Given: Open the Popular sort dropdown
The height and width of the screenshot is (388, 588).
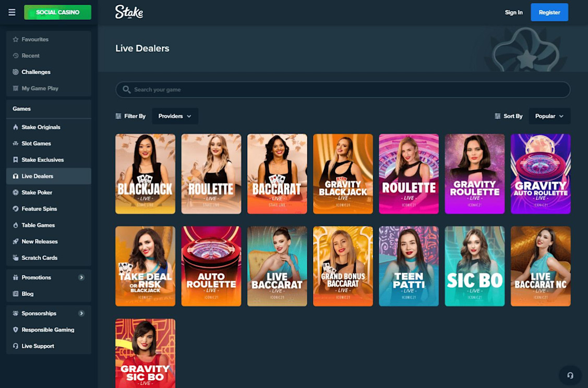Looking at the screenshot, I should pyautogui.click(x=549, y=116).
